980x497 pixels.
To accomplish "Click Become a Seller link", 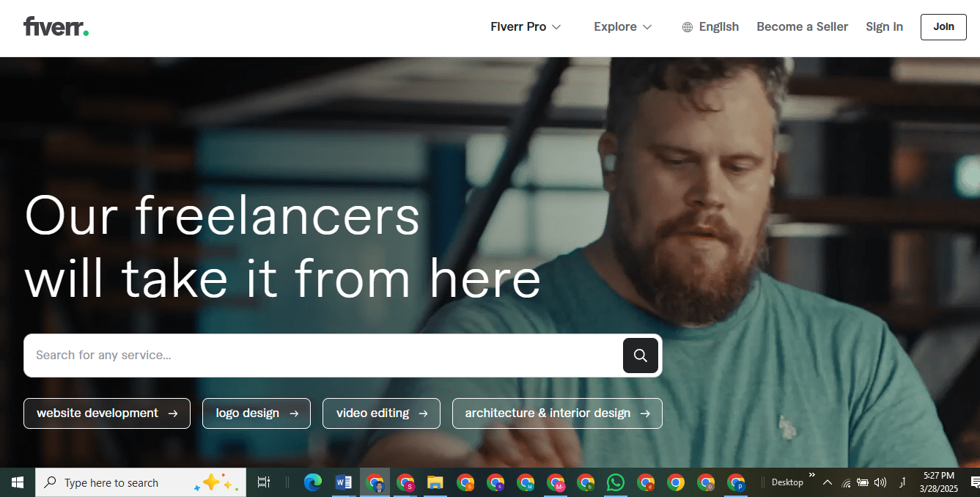I will (802, 27).
